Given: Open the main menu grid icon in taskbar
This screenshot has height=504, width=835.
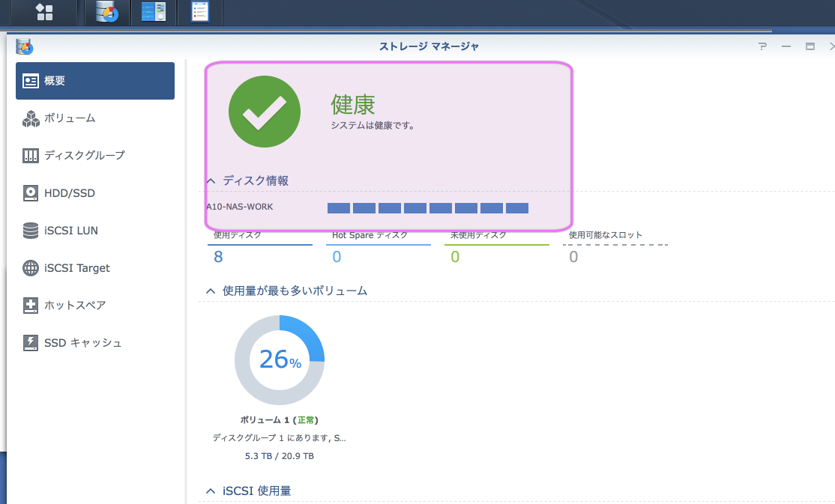Looking at the screenshot, I should pos(43,13).
